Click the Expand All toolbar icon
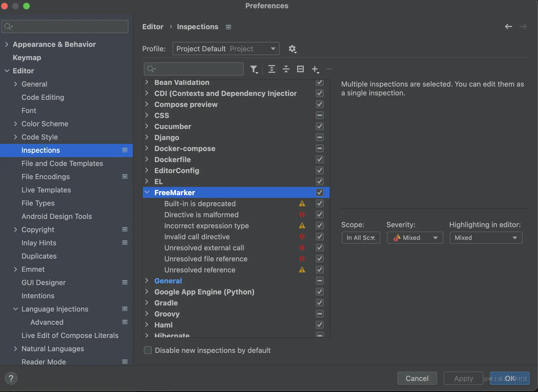Image resolution: width=538 pixels, height=392 pixels. [271, 69]
